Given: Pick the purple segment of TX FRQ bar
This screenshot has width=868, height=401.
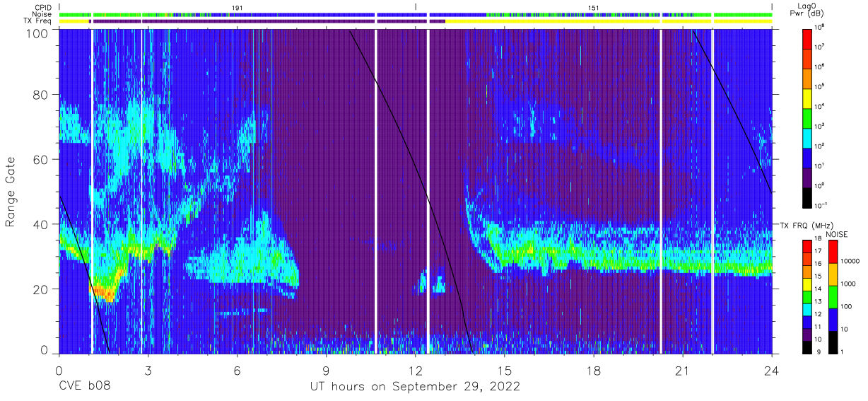Looking at the screenshot, I should pos(807,334).
